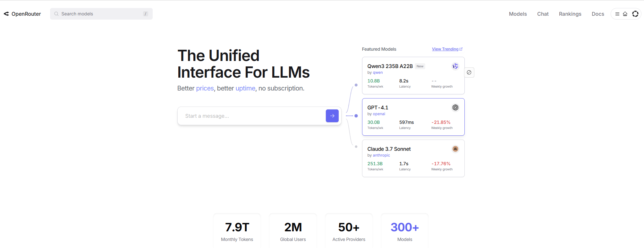Viewport: 644px width, 248px height.
Task: Open the anthropic author link
Action: (381, 155)
